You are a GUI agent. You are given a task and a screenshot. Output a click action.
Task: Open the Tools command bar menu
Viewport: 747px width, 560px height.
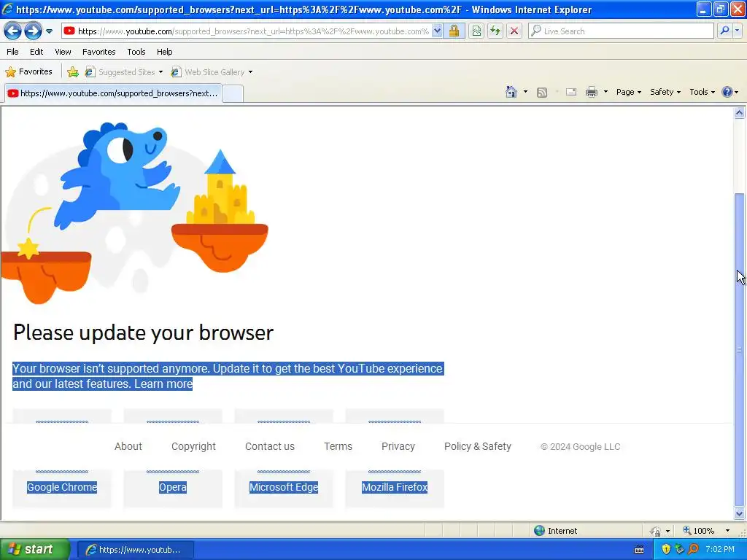pyautogui.click(x=703, y=92)
